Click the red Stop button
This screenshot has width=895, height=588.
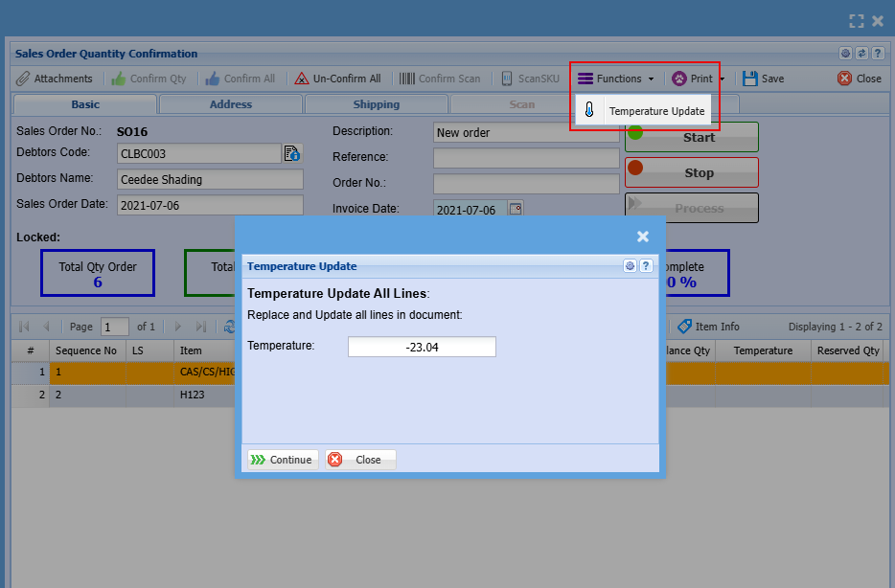pyautogui.click(x=692, y=172)
